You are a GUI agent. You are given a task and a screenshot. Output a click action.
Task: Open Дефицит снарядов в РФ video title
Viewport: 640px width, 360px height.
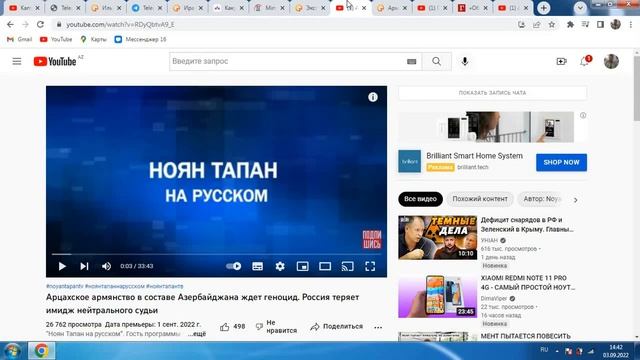click(527, 224)
